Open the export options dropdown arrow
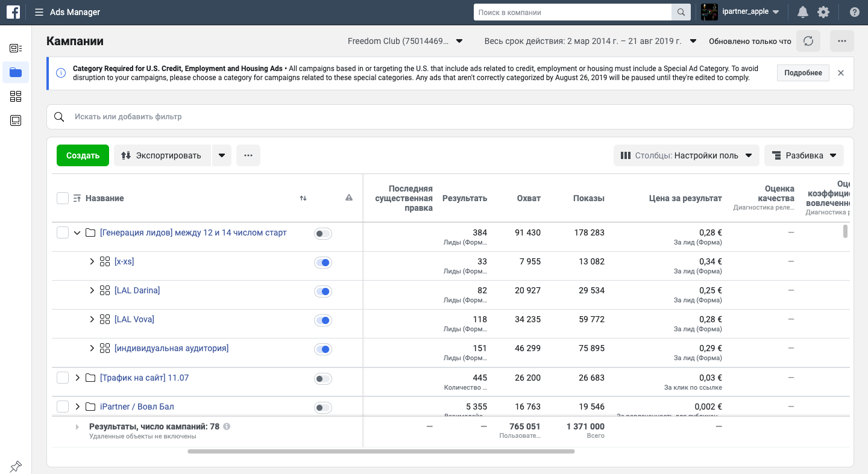 (x=221, y=155)
